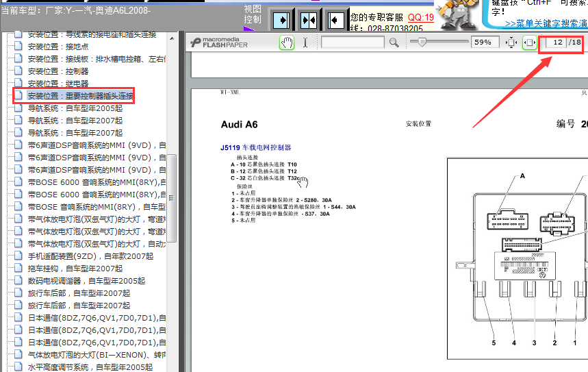
Task: Open 安装位置：控制器 tree item
Action: (58, 71)
